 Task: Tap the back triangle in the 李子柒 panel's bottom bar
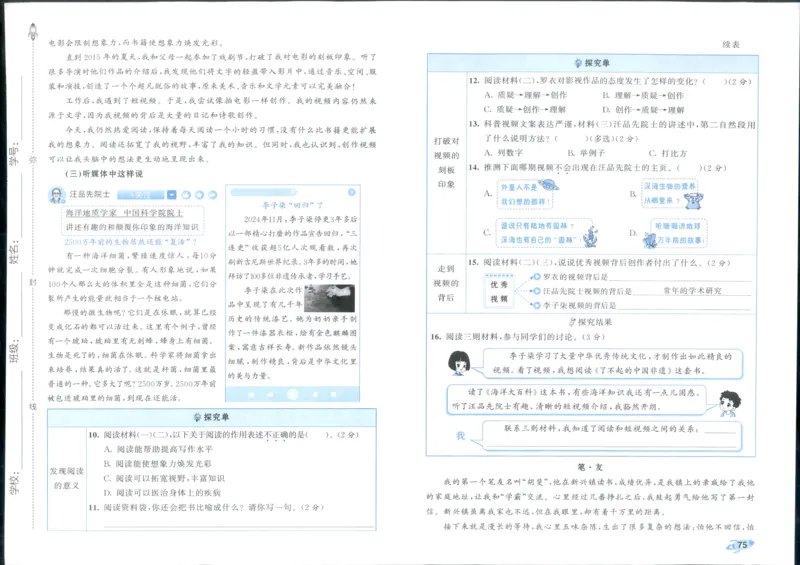[270, 395]
